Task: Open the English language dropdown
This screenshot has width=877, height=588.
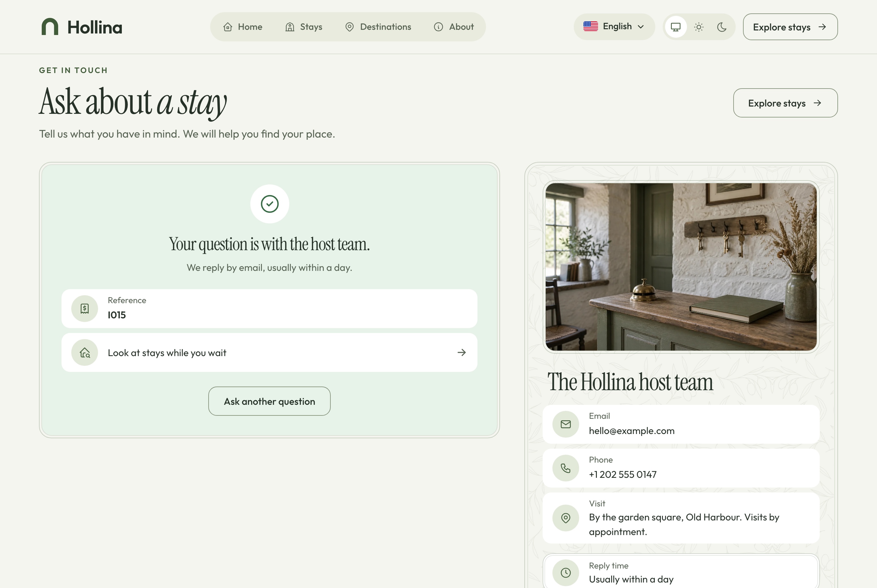Action: (x=614, y=26)
